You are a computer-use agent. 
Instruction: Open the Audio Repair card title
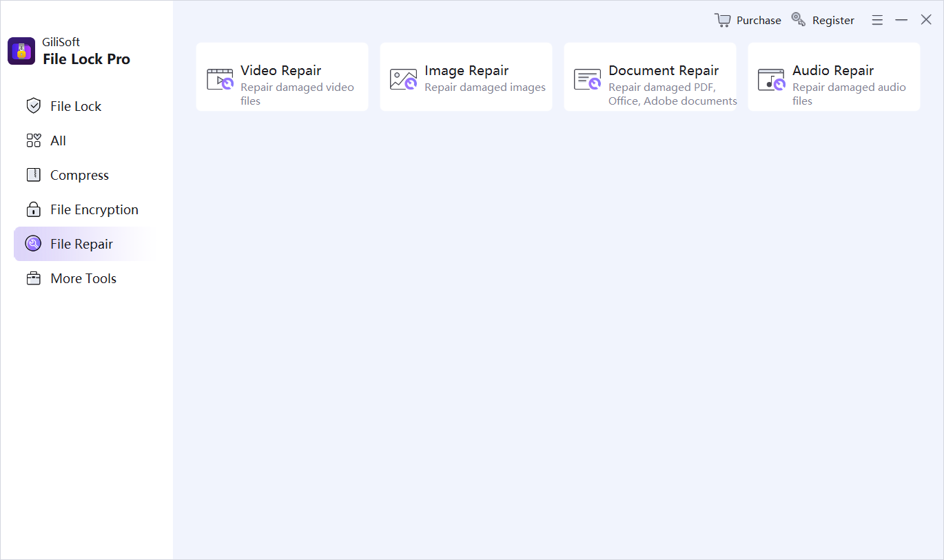click(833, 70)
